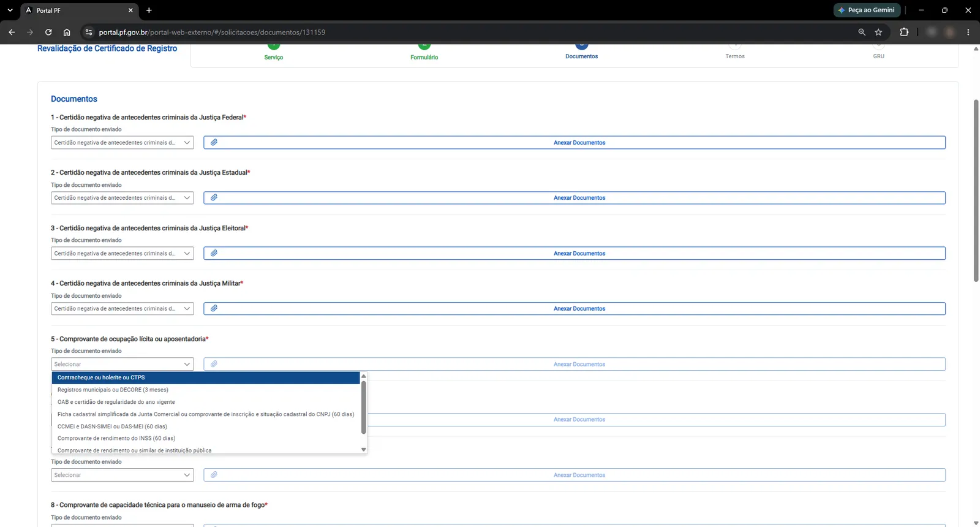The height and width of the screenshot is (527, 980).
Task: Open the tab search chevron in title bar
Action: point(10,10)
